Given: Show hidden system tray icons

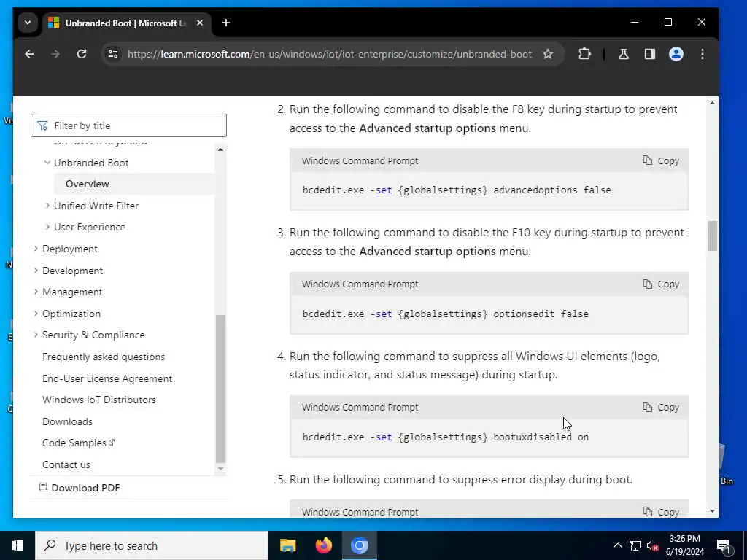Looking at the screenshot, I should pyautogui.click(x=617, y=545).
